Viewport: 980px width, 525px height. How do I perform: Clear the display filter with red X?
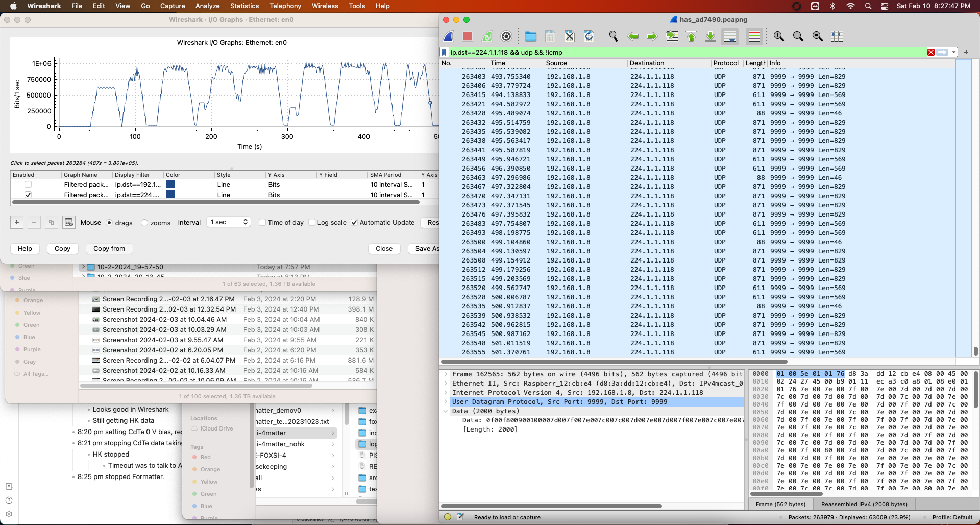point(931,52)
